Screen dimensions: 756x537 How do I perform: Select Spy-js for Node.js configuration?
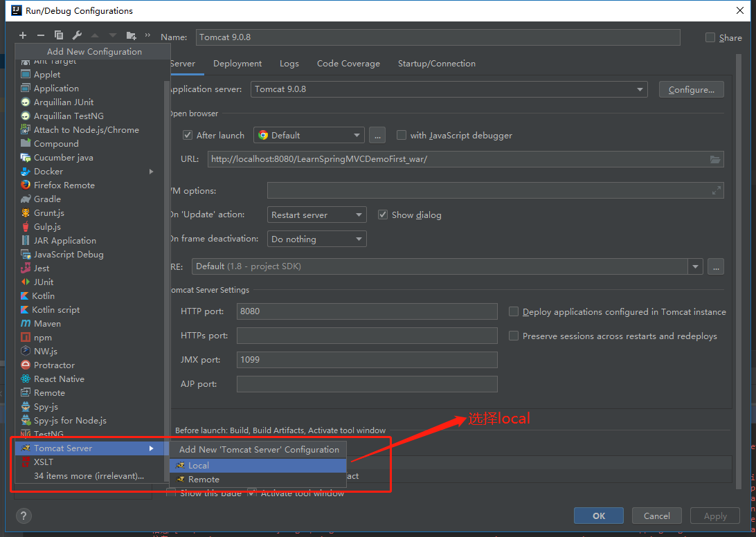coord(90,421)
